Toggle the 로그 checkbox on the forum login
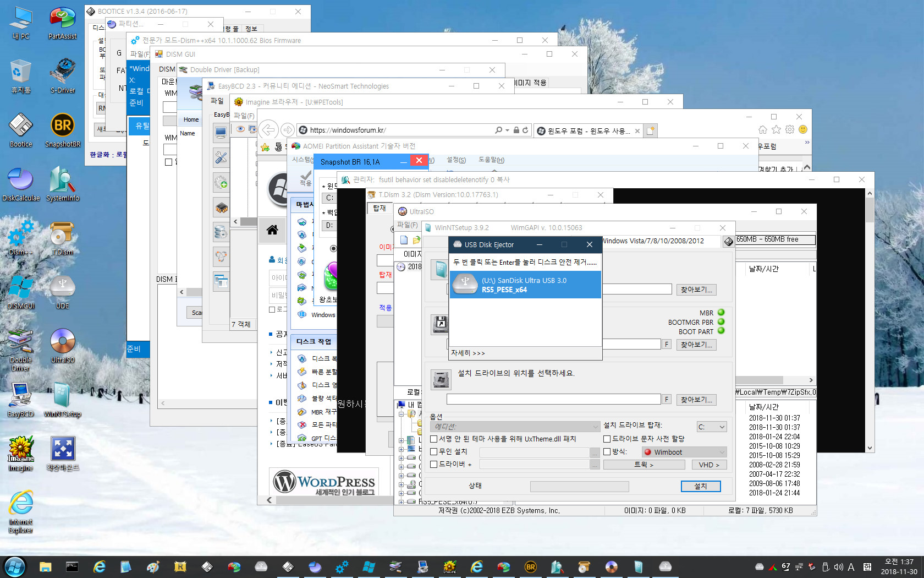This screenshot has width=924, height=578. (x=272, y=310)
